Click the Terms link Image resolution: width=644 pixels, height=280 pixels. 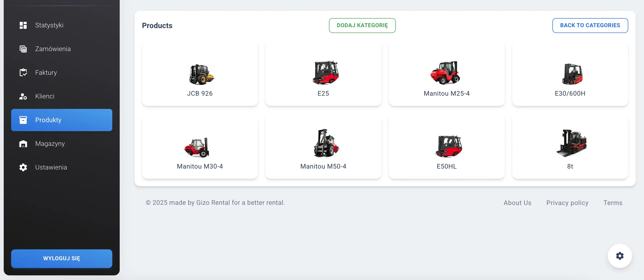[x=613, y=203]
